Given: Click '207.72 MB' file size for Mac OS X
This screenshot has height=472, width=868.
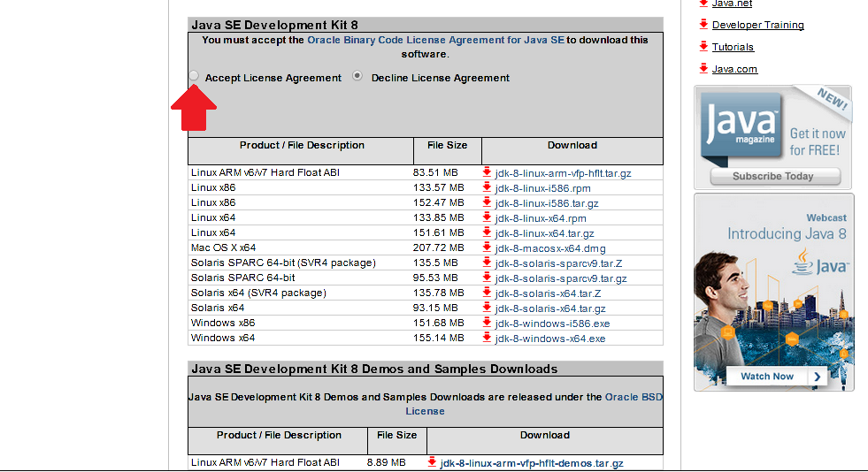Looking at the screenshot, I should coord(439,247).
